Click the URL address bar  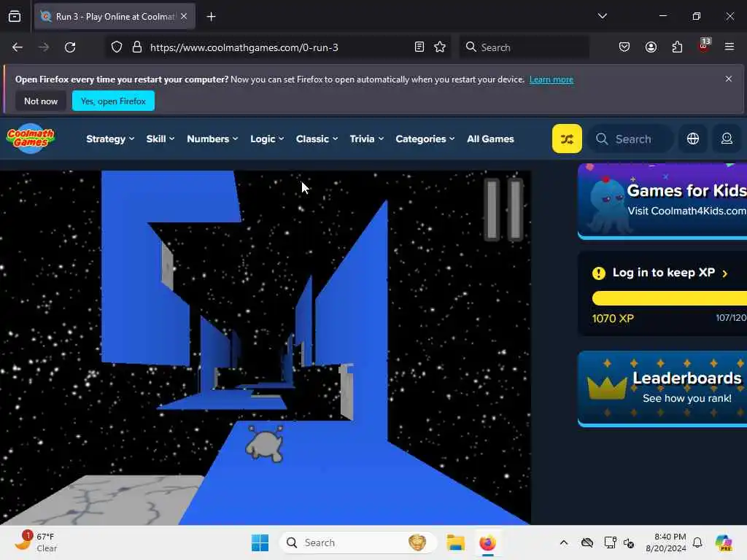point(276,47)
